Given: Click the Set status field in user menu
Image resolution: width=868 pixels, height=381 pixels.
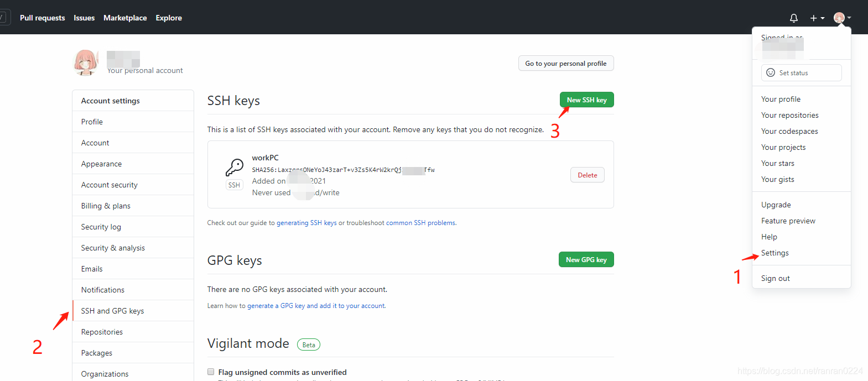Looking at the screenshot, I should pyautogui.click(x=801, y=72).
